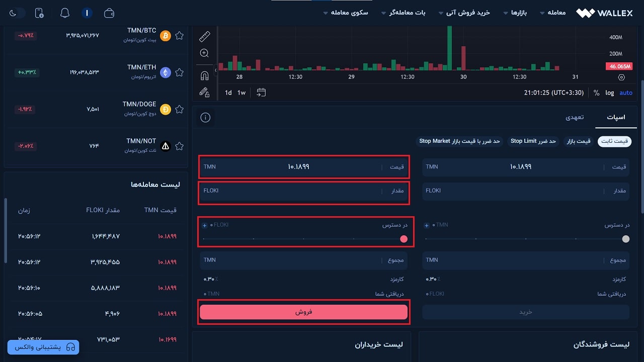
Task: Select the lock drawing tools pencil icon
Action: pos(204,92)
